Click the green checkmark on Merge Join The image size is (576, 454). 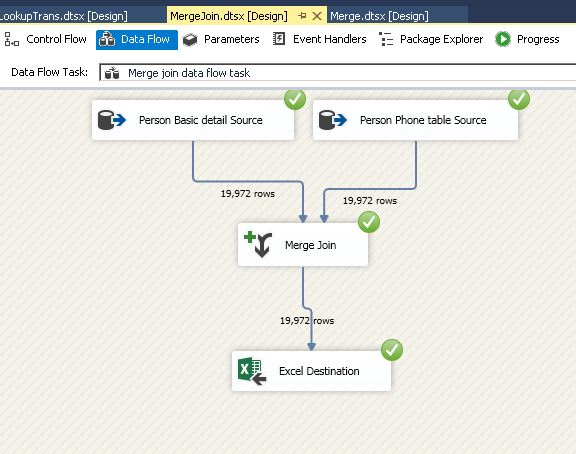[369, 222]
